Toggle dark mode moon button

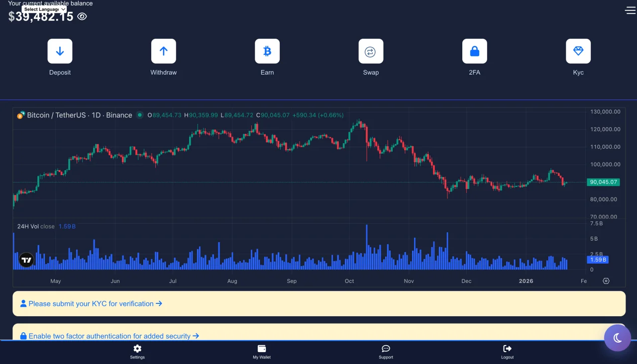pyautogui.click(x=618, y=338)
